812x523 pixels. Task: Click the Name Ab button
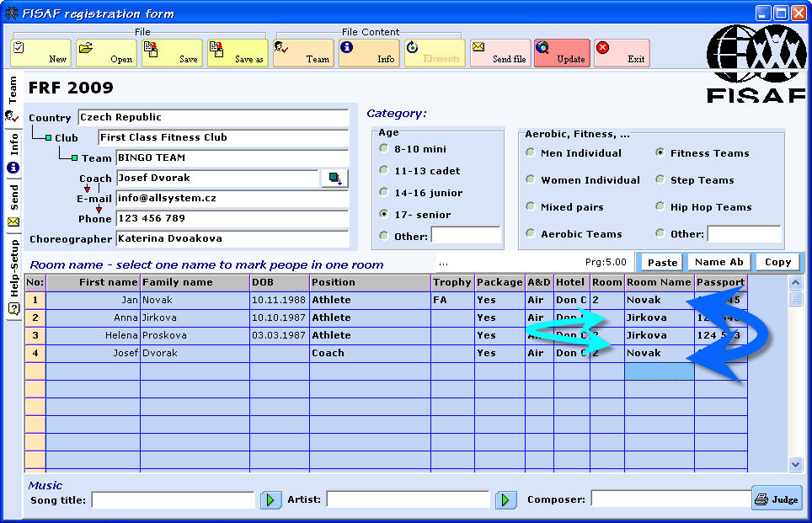coord(719,262)
